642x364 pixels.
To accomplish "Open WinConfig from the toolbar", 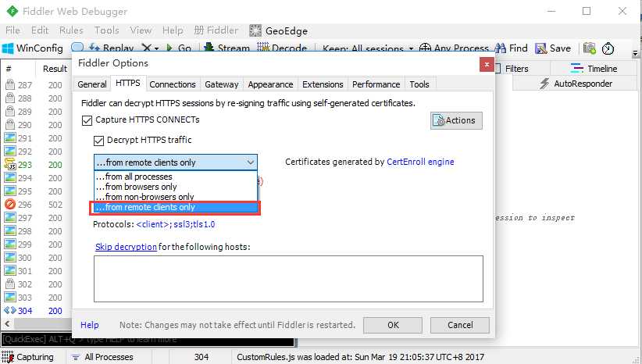I will coord(32,48).
